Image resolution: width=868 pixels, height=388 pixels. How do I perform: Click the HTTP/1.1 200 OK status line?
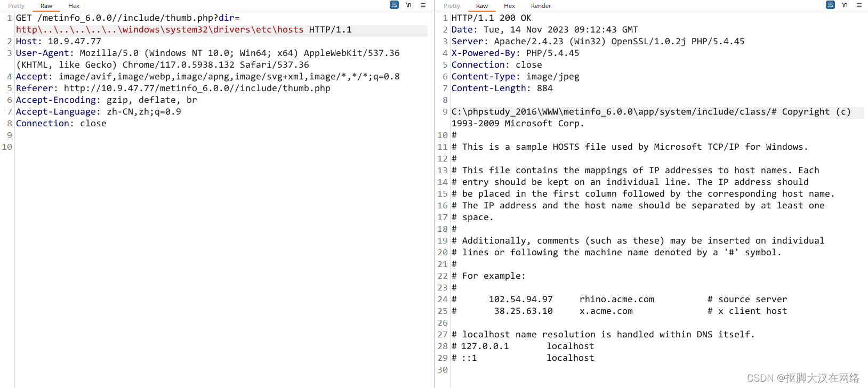coord(492,18)
